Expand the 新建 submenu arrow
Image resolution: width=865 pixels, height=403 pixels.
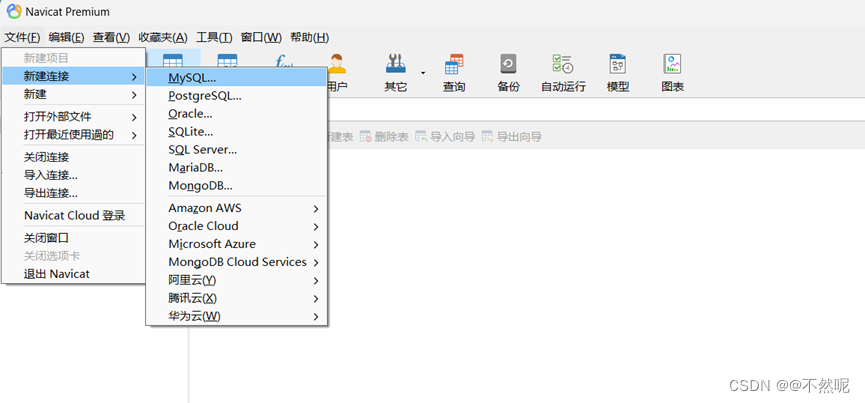[x=134, y=95]
